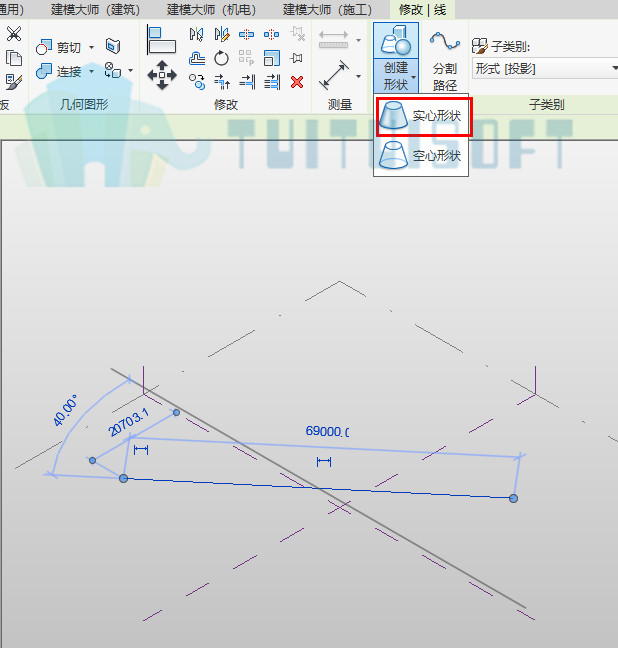The height and width of the screenshot is (648, 618).
Task: Click the 几何图形 panel label
Action: pos(84,104)
